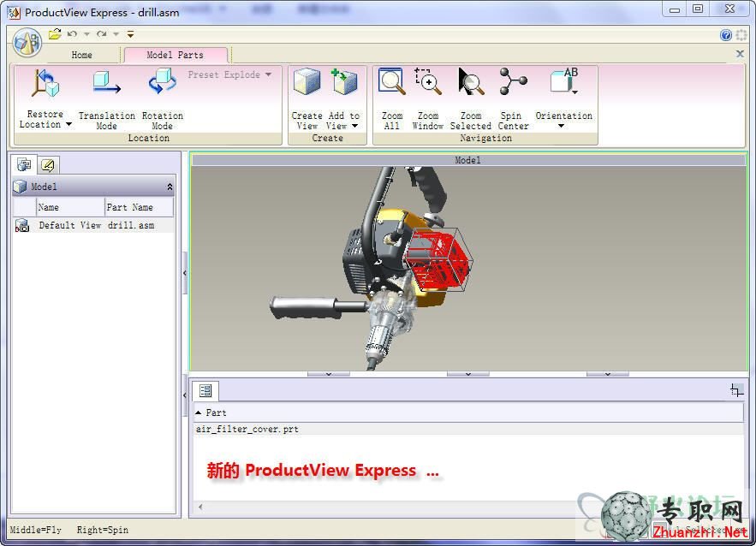Screen dimensions: 756x546
Task: Click the Default View row icon
Action: coord(22,226)
